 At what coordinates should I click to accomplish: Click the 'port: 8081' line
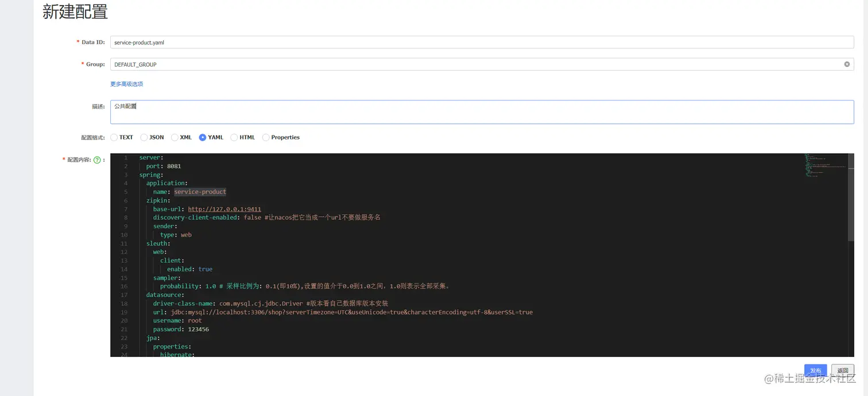pyautogui.click(x=164, y=166)
